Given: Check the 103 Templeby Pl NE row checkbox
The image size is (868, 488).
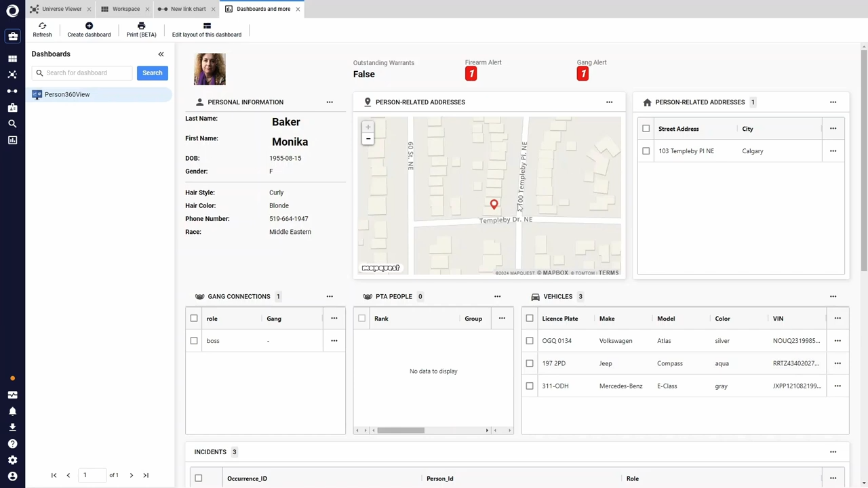Looking at the screenshot, I should pyautogui.click(x=646, y=151).
